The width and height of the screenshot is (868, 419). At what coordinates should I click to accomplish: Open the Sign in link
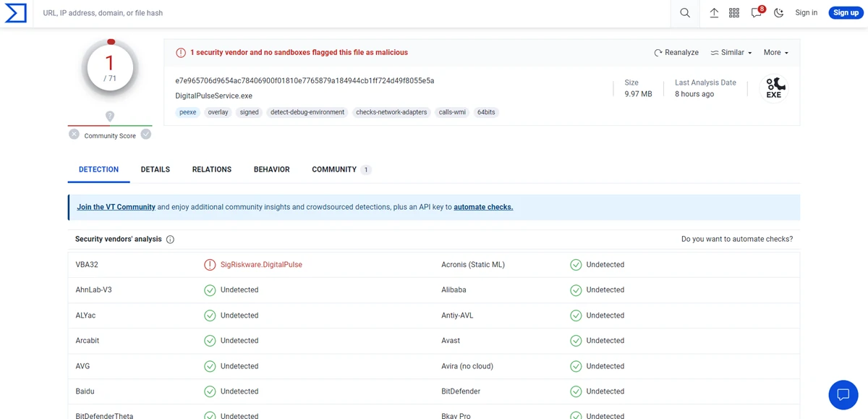point(807,12)
